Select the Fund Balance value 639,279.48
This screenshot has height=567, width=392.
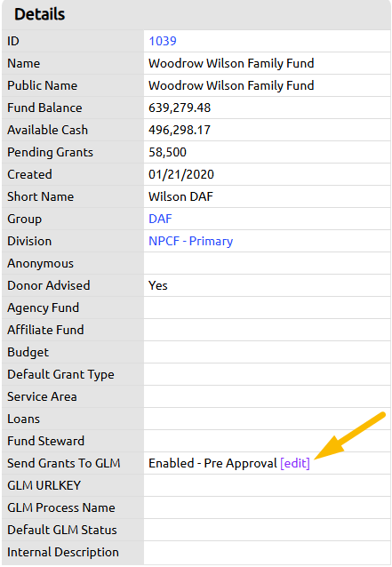[180, 108]
